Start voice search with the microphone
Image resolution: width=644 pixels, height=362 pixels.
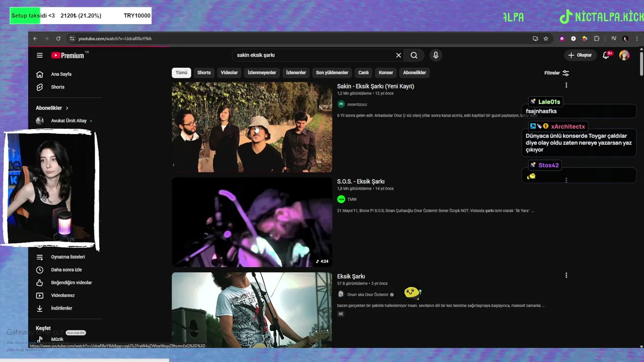click(x=436, y=55)
